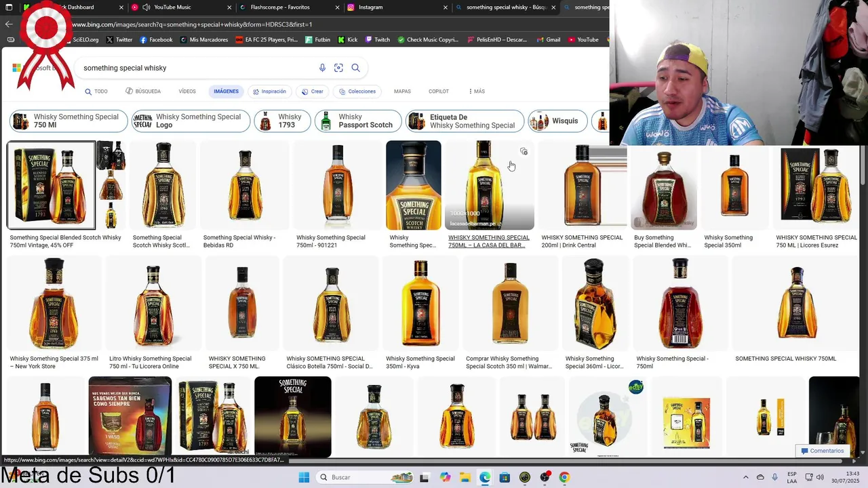Image resolution: width=868 pixels, height=488 pixels.
Task: Select the BÚSQUEDA search category
Action: click(143, 91)
